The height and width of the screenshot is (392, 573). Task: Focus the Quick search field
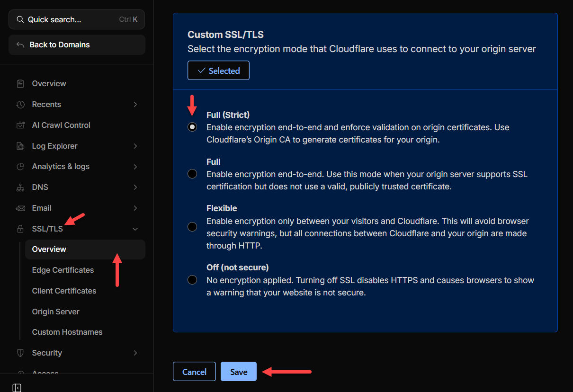(x=71, y=20)
